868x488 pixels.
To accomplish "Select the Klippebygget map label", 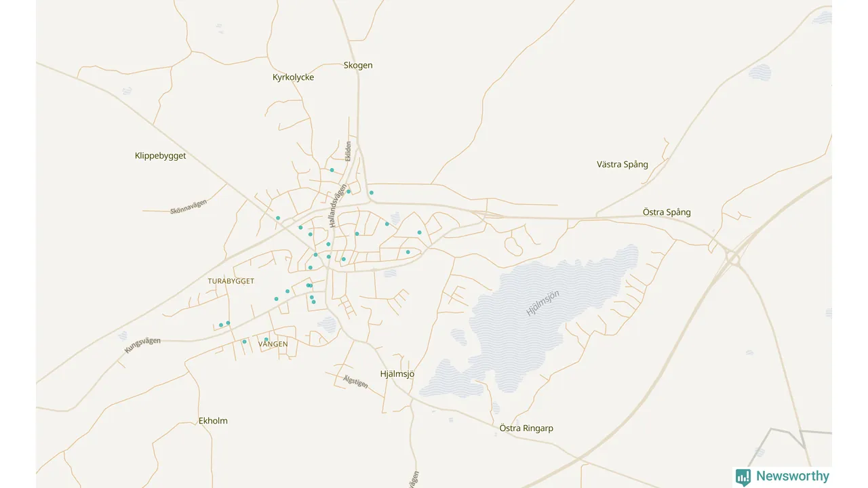I will click(x=160, y=156).
